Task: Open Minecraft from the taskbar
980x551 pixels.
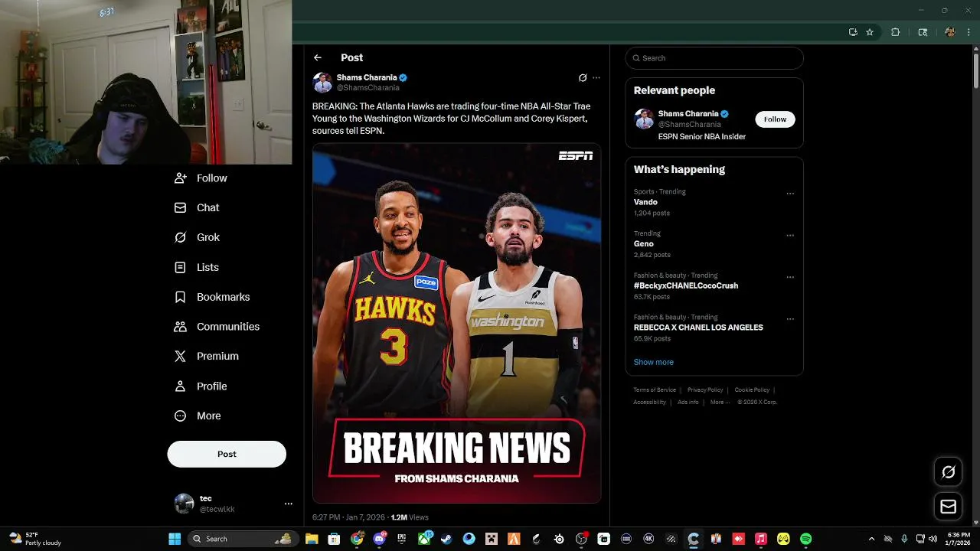Action: (492, 539)
